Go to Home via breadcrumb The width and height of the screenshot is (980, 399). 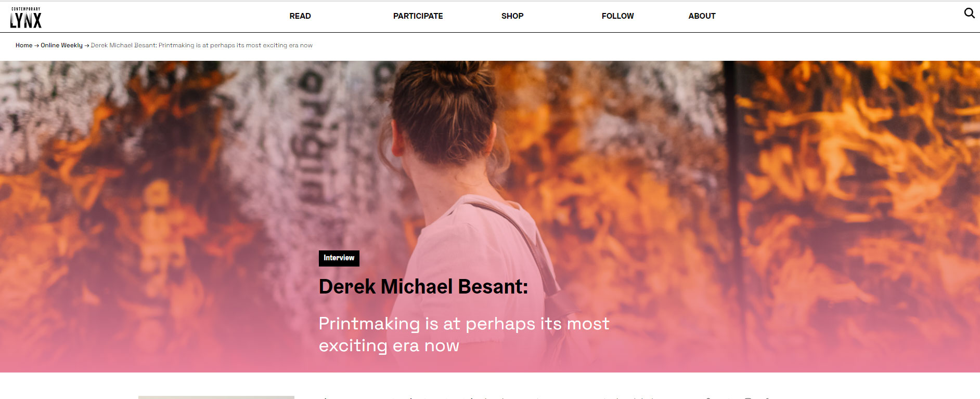(24, 45)
